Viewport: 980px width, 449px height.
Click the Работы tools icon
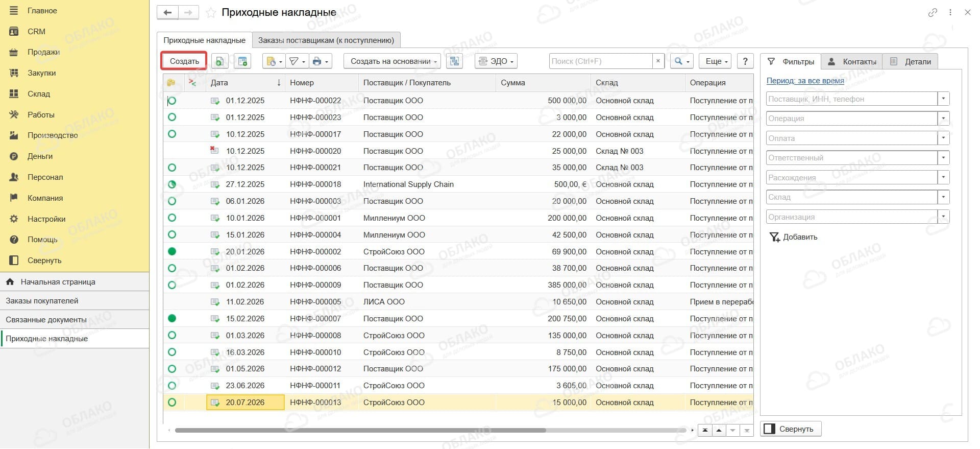(14, 114)
